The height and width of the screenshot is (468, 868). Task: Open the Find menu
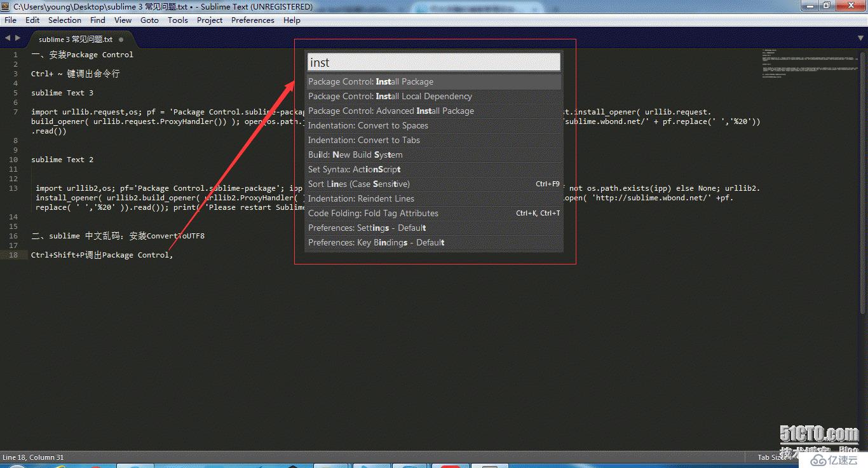98,20
